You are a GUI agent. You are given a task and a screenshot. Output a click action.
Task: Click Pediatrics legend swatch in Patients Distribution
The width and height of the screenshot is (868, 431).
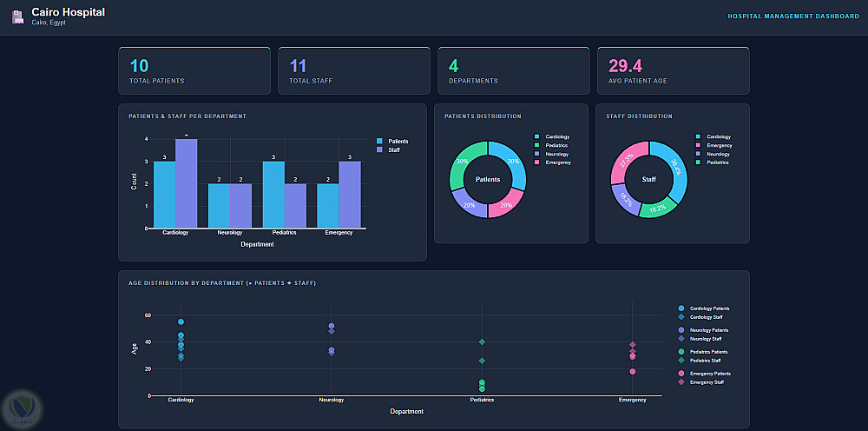pyautogui.click(x=537, y=145)
